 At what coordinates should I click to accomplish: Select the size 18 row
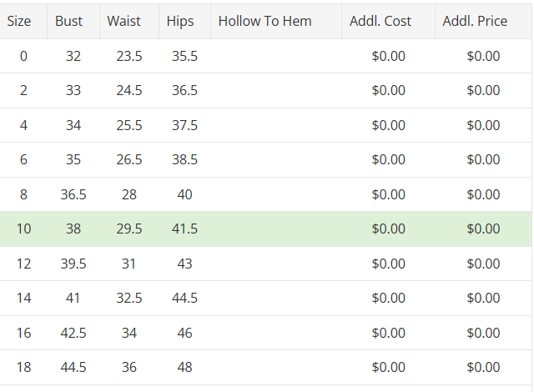pyautogui.click(x=23, y=367)
